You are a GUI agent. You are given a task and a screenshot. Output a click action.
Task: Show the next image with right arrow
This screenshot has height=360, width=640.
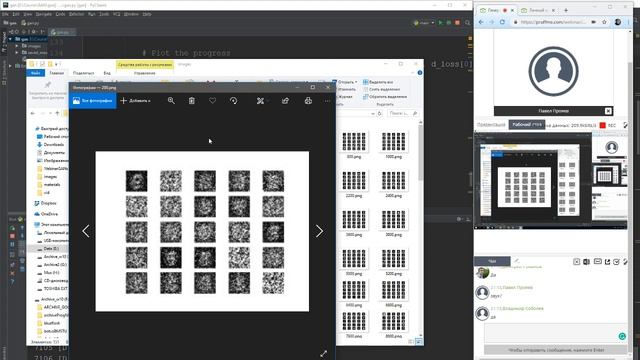point(319,231)
